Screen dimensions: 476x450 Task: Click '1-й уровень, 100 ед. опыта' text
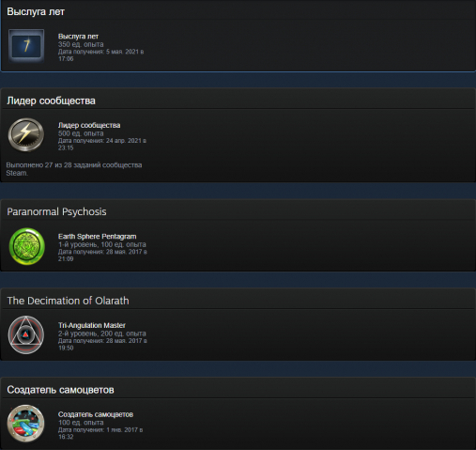coord(102,244)
